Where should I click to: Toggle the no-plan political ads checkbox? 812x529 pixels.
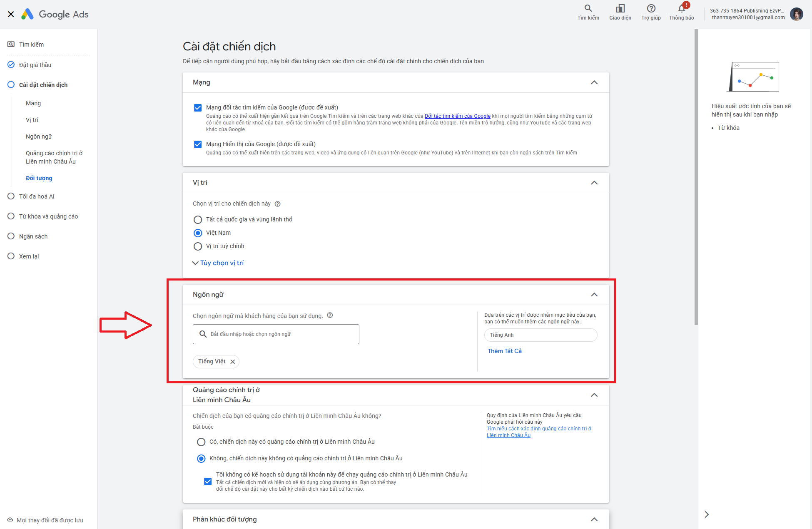[208, 482]
